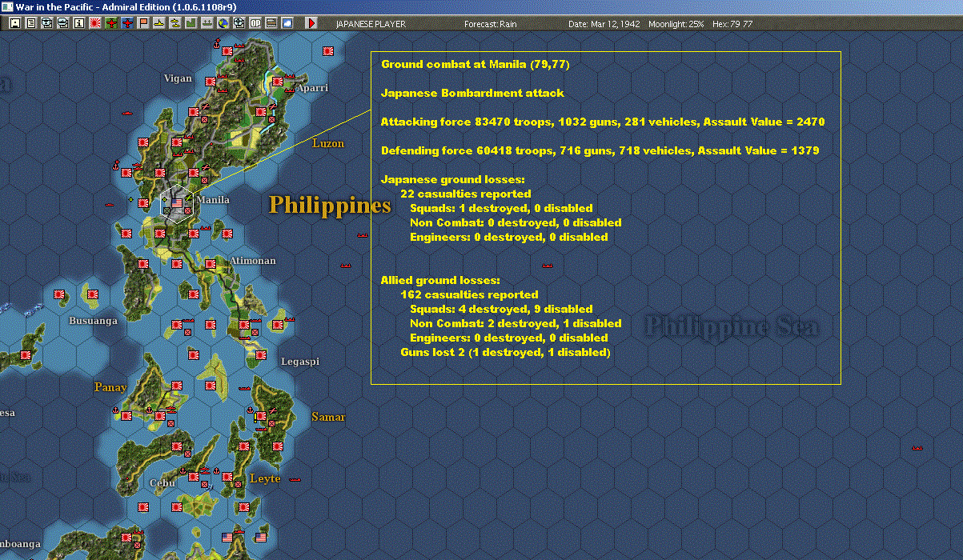Click the green land silhouette toolbar icon
The width and height of the screenshot is (963, 560).
[191, 23]
